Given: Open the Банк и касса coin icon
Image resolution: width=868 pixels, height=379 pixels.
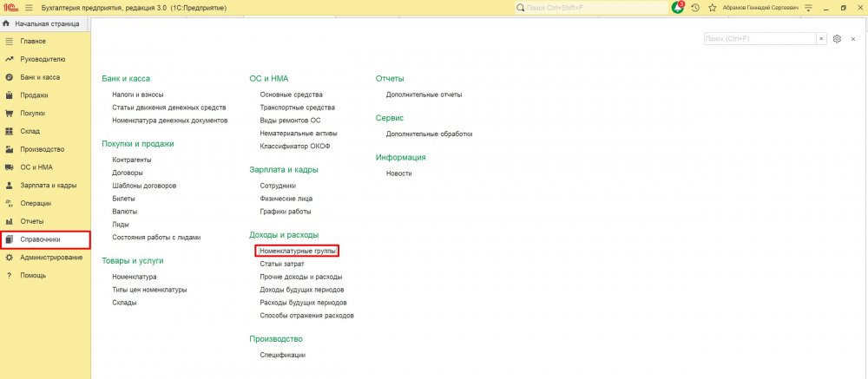Looking at the screenshot, I should tap(9, 77).
